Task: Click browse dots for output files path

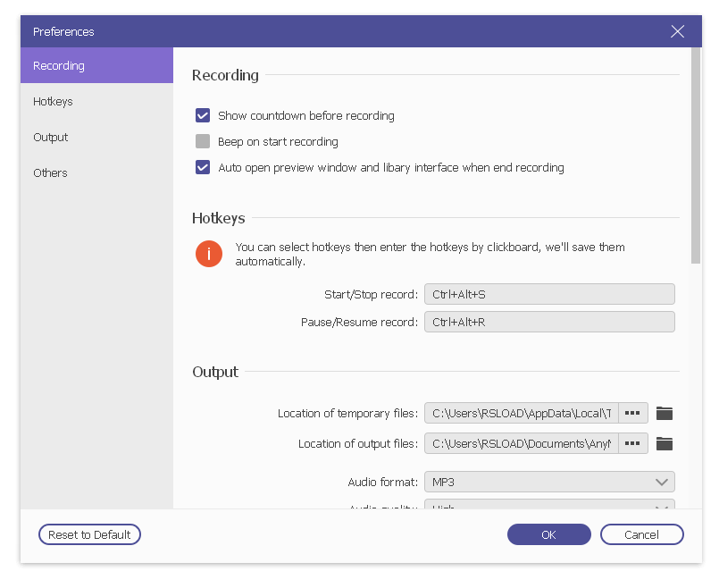Action: (633, 443)
